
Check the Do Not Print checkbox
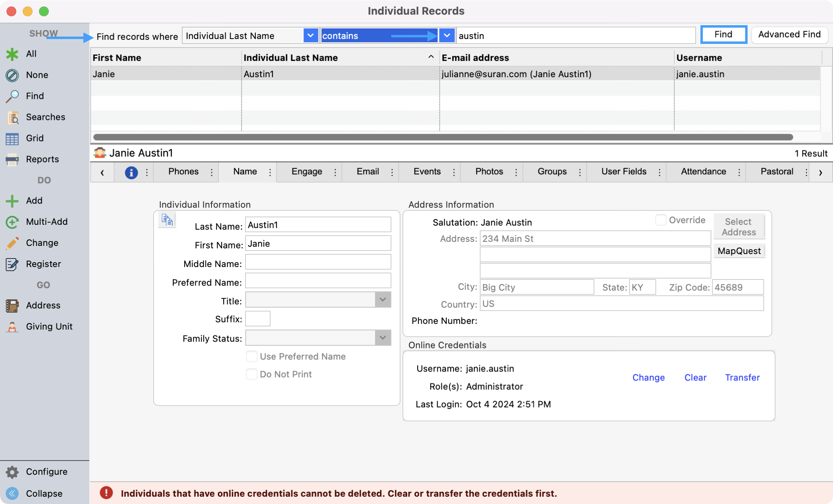(x=252, y=374)
